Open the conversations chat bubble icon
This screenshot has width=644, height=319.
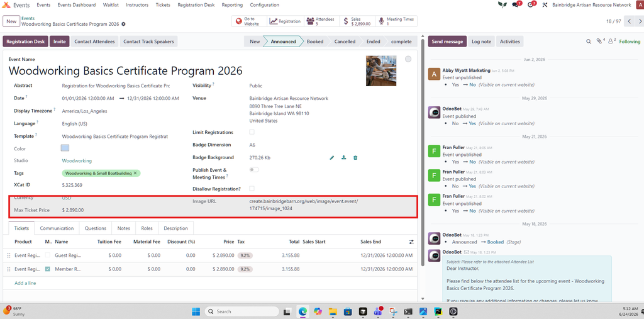[x=516, y=5]
